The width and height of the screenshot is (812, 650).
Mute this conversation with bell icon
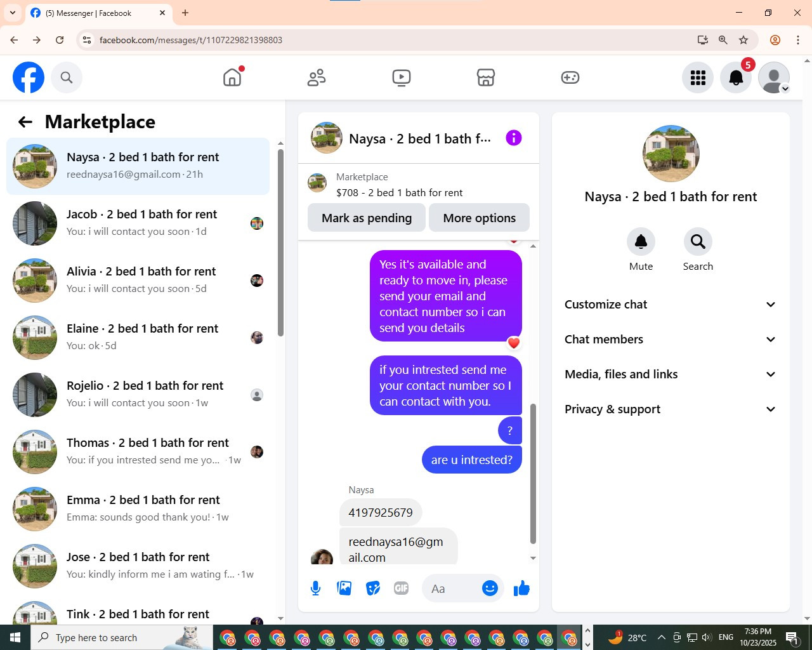pyautogui.click(x=641, y=242)
